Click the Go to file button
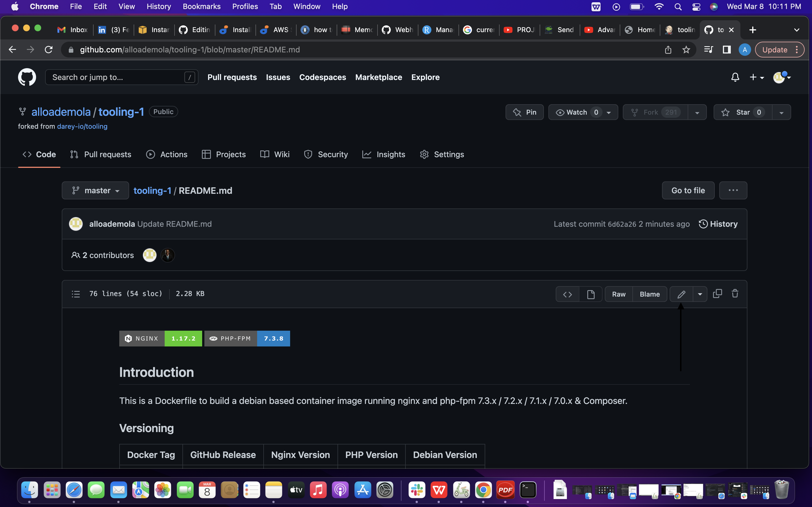The image size is (812, 507). coord(688,190)
